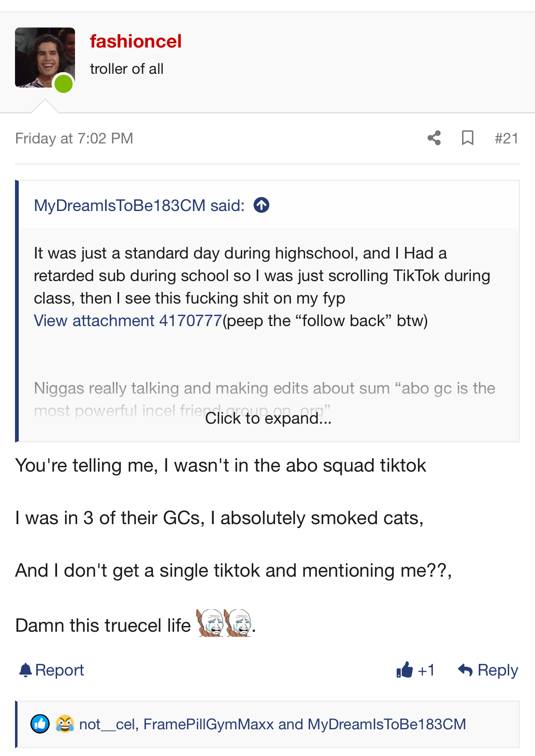Click the share icon on post
Image resolution: width=535 pixels, height=756 pixels.
[434, 138]
